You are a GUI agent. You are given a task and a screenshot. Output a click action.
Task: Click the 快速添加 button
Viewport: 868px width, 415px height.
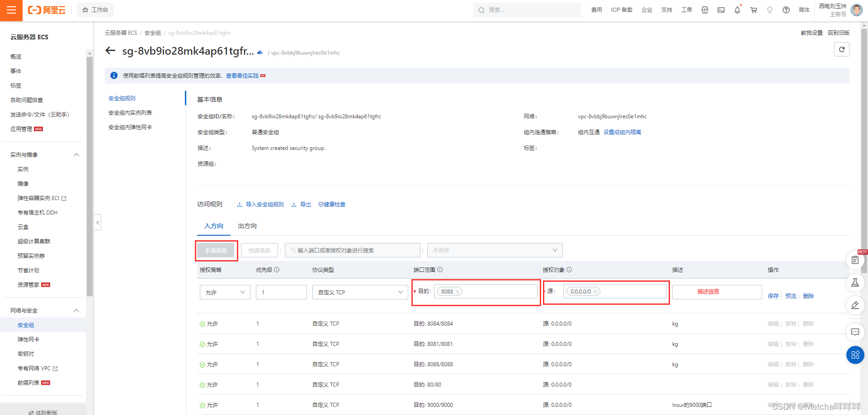(259, 250)
